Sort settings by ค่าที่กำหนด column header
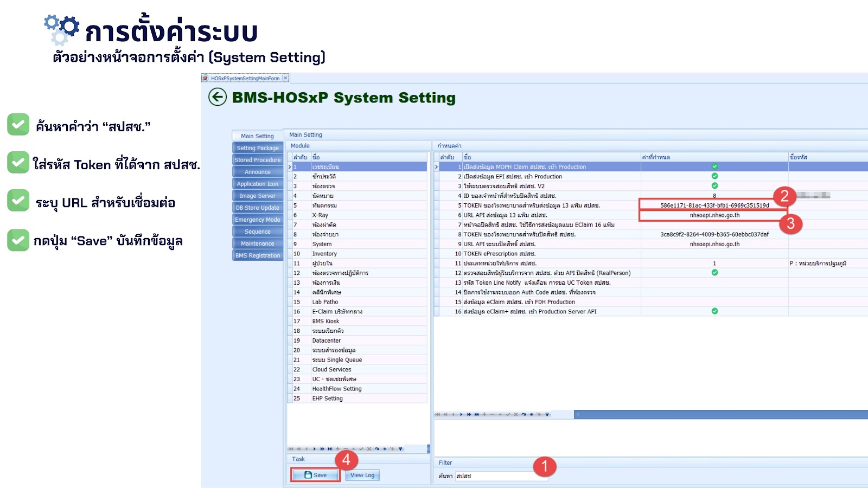The width and height of the screenshot is (868, 488). click(714, 157)
